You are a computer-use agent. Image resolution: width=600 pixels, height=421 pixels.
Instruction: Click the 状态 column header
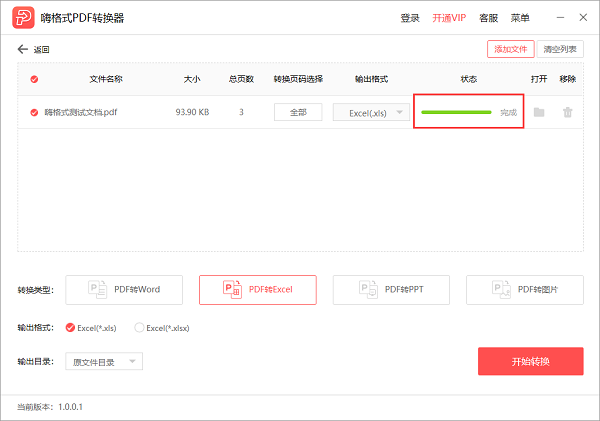click(x=468, y=79)
